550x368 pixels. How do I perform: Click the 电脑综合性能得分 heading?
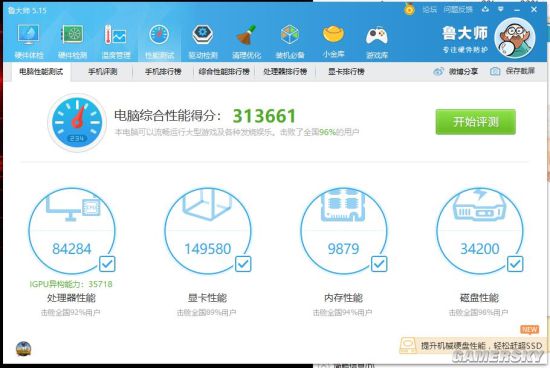click(x=168, y=115)
